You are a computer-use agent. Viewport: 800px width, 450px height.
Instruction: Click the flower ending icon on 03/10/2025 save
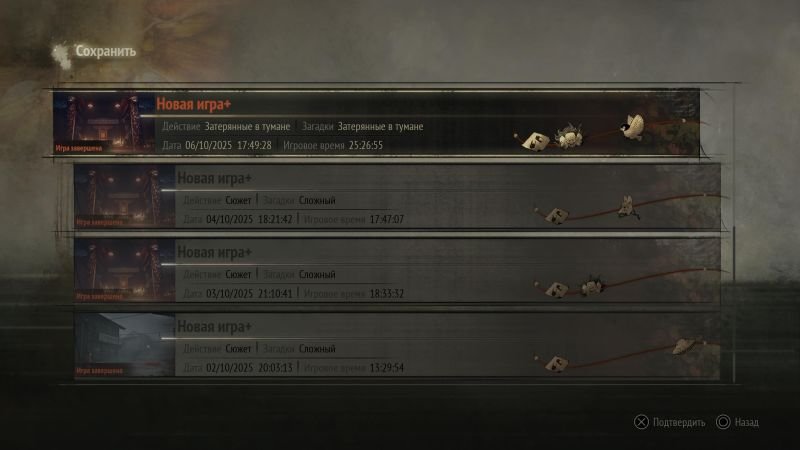(592, 286)
